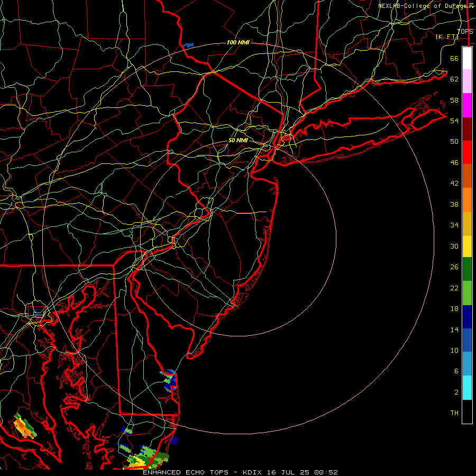Viewport: 476px width, 476px height.
Task: Click the '22' value on the scale
Action: coord(454,288)
